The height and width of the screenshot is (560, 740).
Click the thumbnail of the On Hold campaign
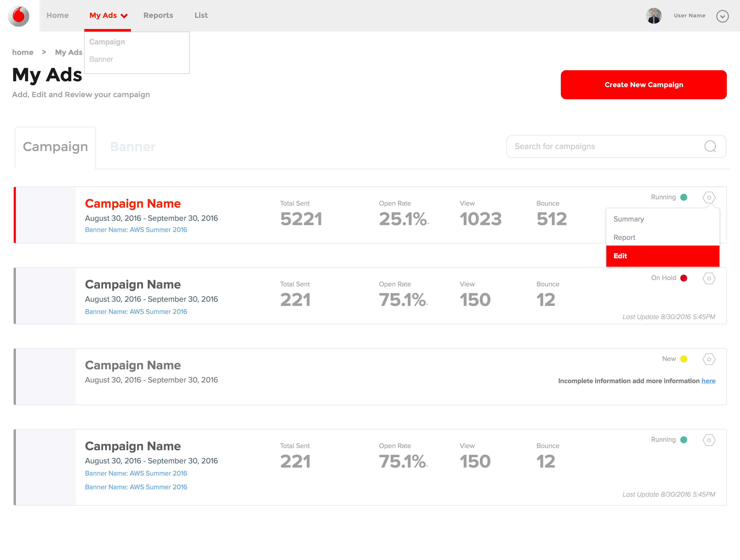(46, 296)
